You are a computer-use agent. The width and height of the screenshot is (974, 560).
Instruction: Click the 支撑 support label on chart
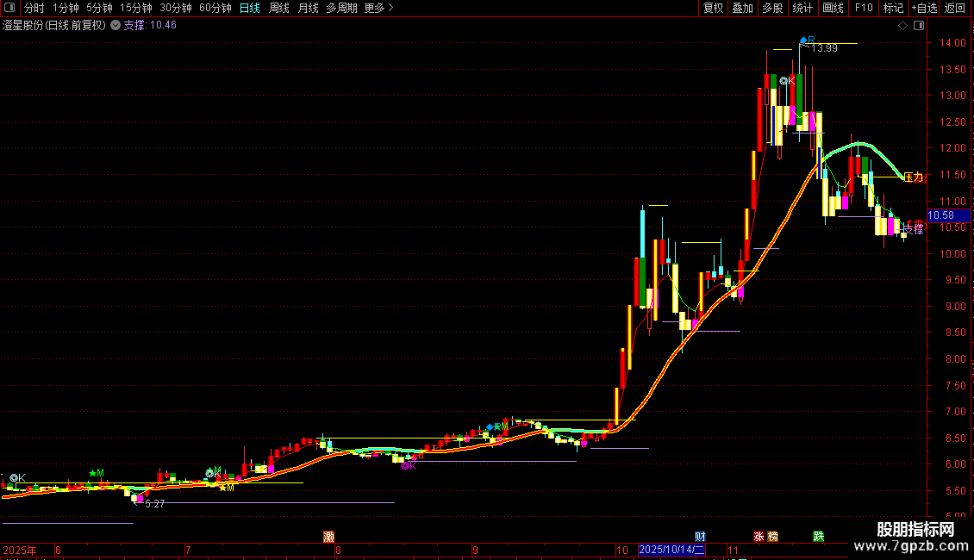pos(913,230)
